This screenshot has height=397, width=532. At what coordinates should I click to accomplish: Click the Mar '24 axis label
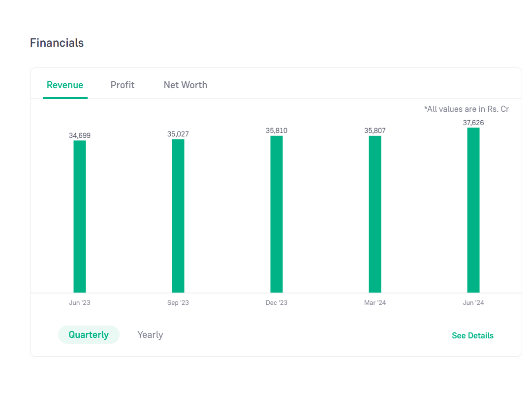tap(375, 302)
